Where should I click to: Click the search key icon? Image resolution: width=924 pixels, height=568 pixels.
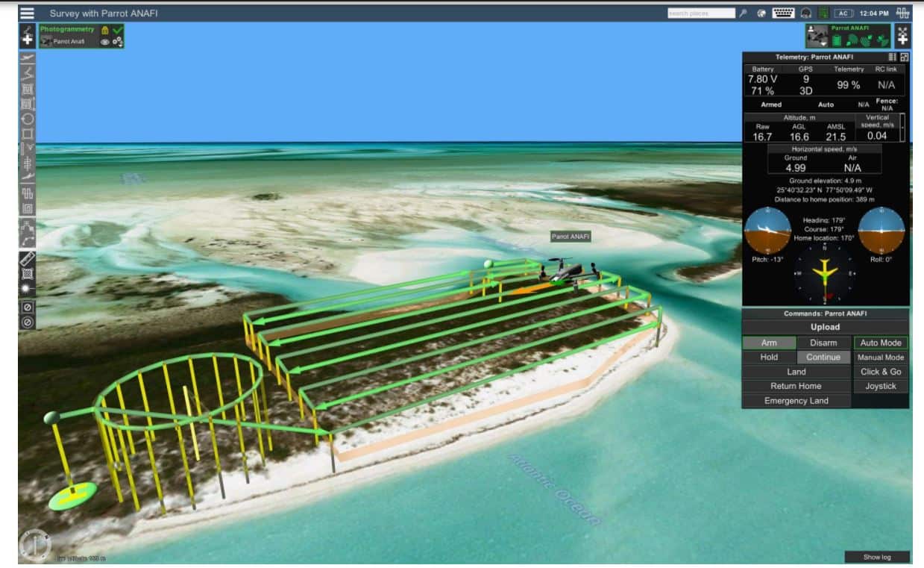point(744,13)
